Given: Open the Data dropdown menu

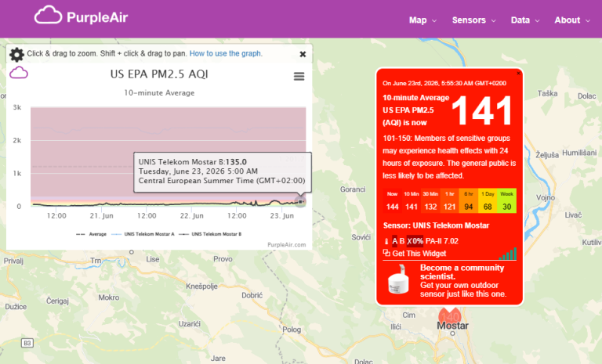Looking at the screenshot, I should click(x=525, y=20).
